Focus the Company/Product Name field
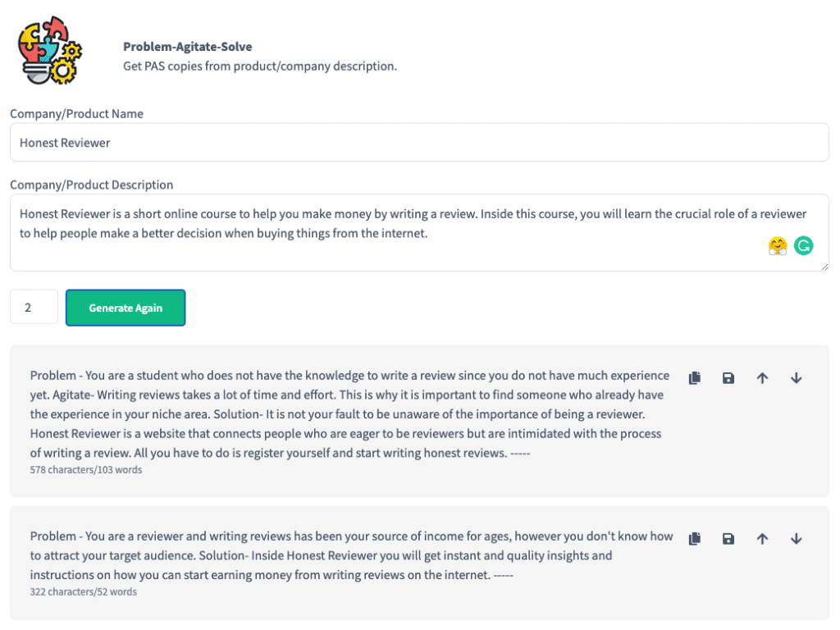This screenshot has width=840, height=630. coord(419,143)
